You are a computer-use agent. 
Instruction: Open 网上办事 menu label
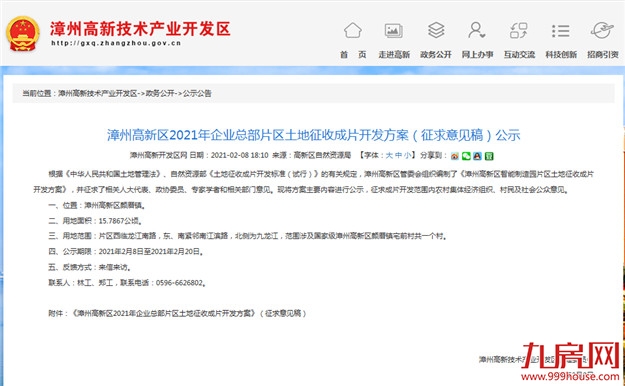(x=478, y=55)
